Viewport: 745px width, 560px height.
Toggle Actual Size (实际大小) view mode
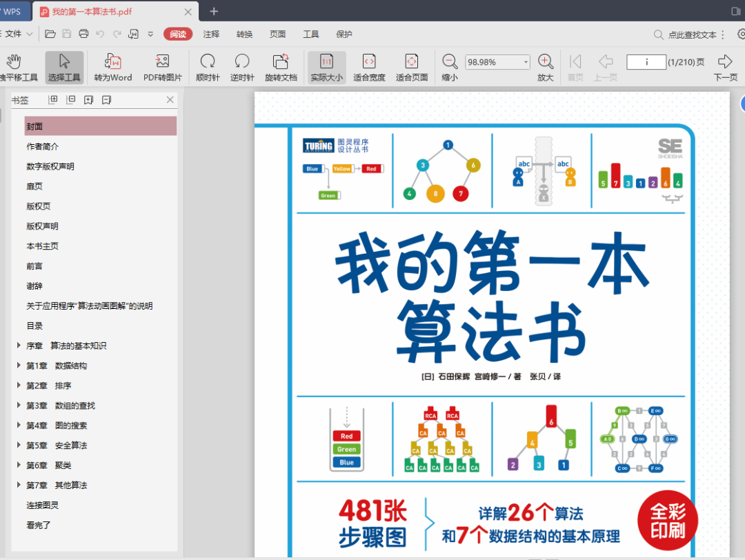pos(326,61)
